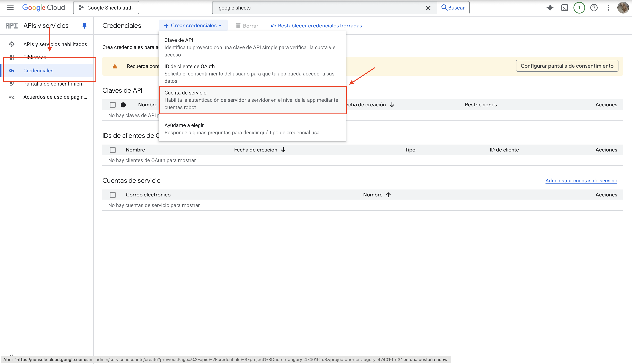Select all IDs de clientes OAuth checkbox
Screen dimensions: 632x364
tap(113, 150)
